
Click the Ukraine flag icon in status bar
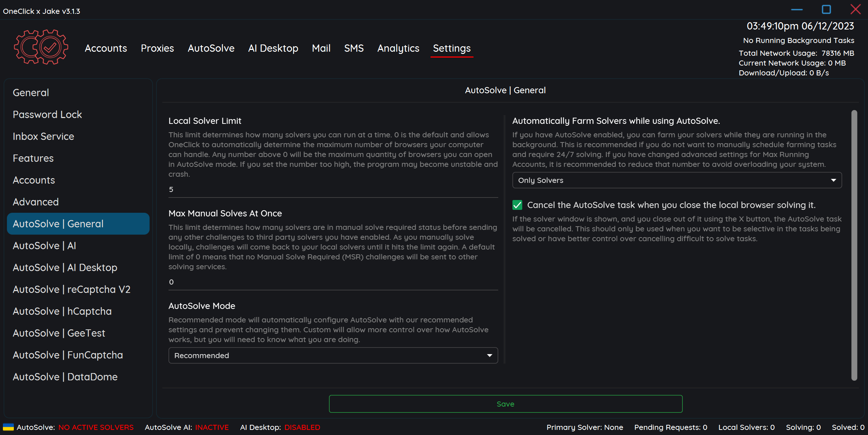tap(8, 427)
